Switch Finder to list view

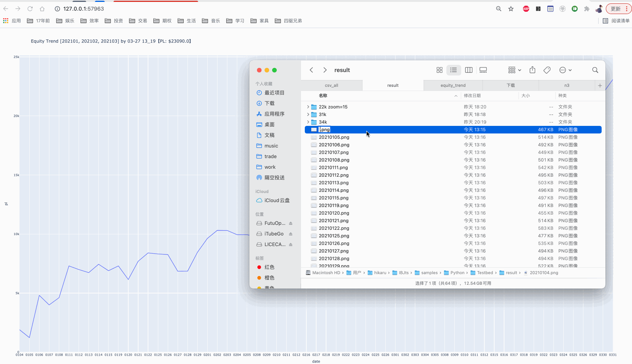tap(454, 70)
